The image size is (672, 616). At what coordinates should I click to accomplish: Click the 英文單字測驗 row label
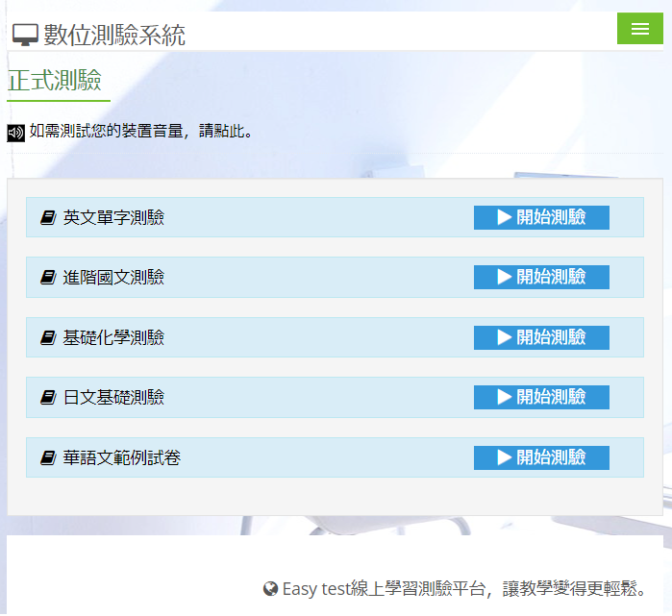coord(113,218)
